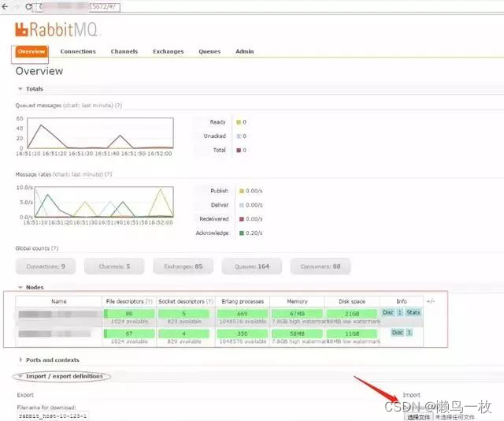This screenshot has height=421, width=504.
Task: Click the Queued messages line chart
Action: point(100,133)
